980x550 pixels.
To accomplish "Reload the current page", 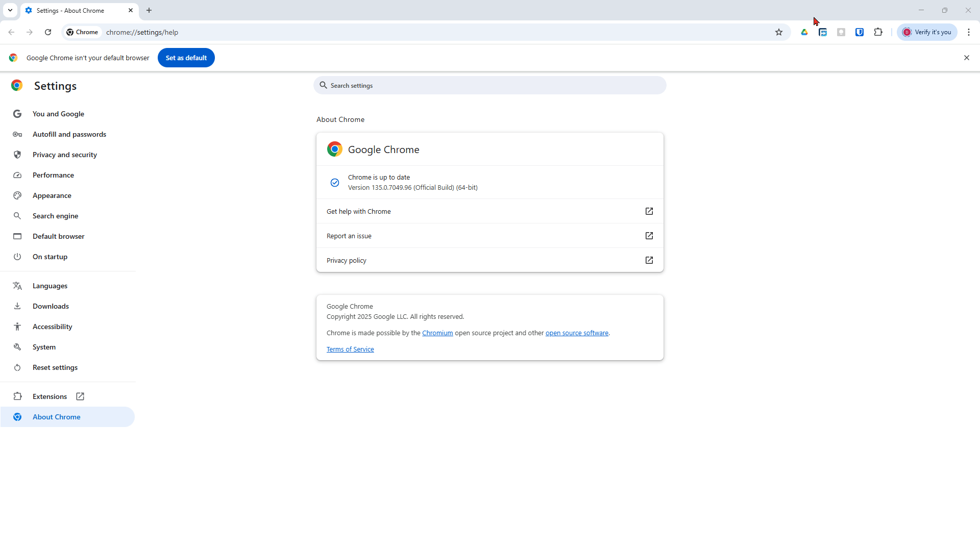I will [48, 32].
